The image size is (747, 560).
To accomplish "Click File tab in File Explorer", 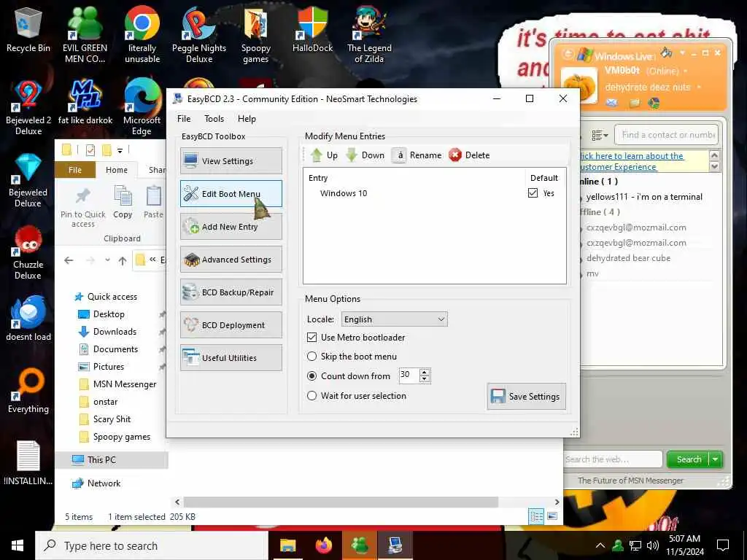I will pos(75,170).
